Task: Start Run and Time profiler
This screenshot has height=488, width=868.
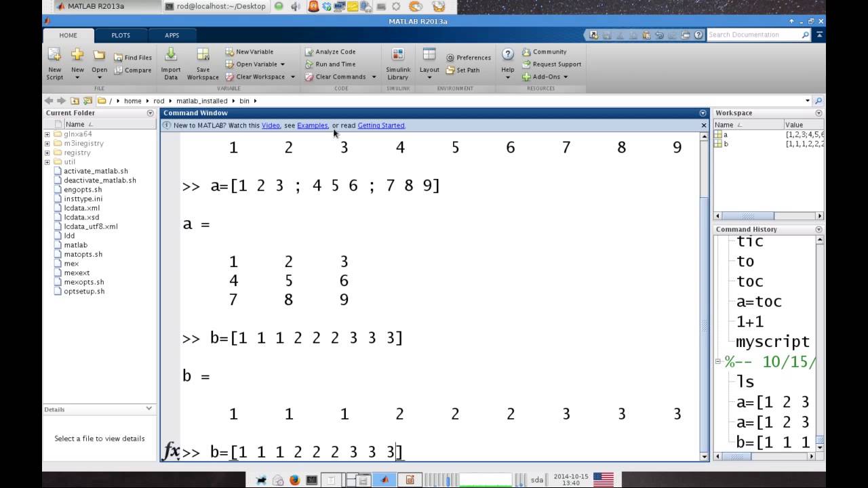Action: point(330,64)
